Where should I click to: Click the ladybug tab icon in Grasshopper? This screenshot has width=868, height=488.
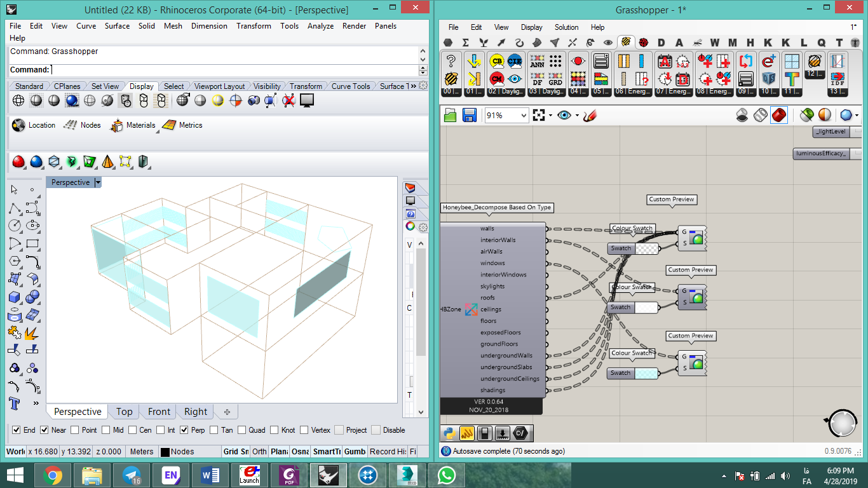[x=644, y=43]
